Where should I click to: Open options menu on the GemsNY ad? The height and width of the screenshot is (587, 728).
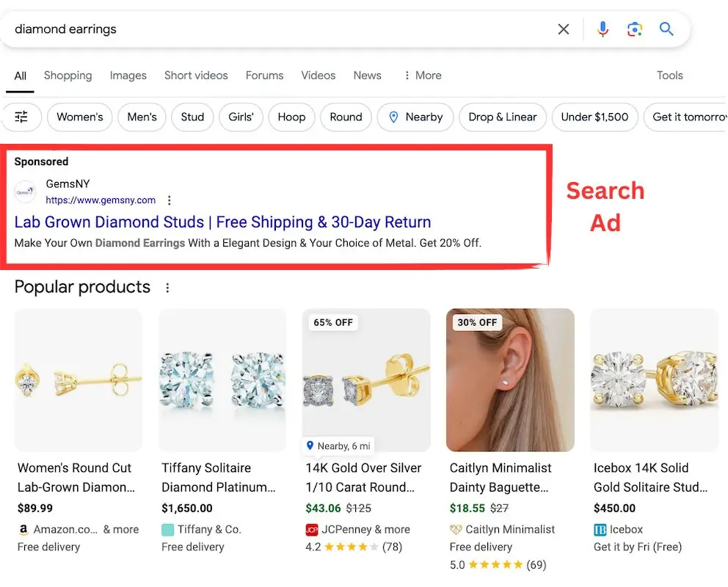pyautogui.click(x=169, y=200)
